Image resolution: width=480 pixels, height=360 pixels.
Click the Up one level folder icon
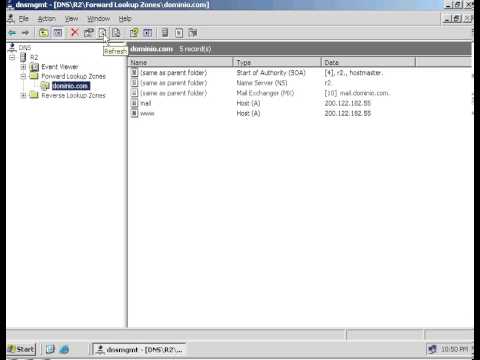coord(44,33)
